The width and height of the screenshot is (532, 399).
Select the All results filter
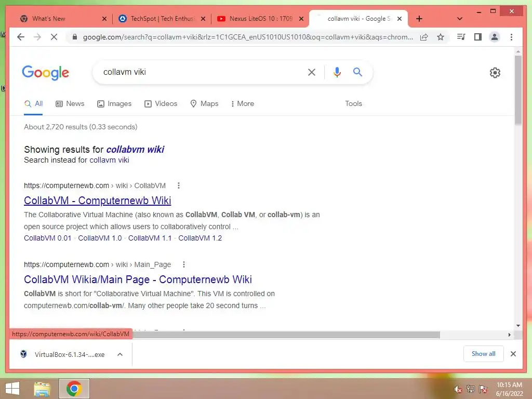33,103
